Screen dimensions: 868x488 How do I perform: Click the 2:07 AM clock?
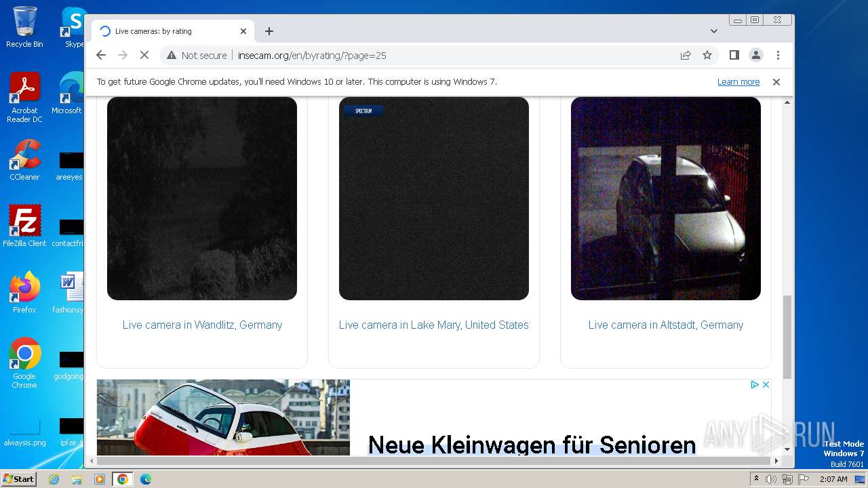pyautogui.click(x=833, y=479)
